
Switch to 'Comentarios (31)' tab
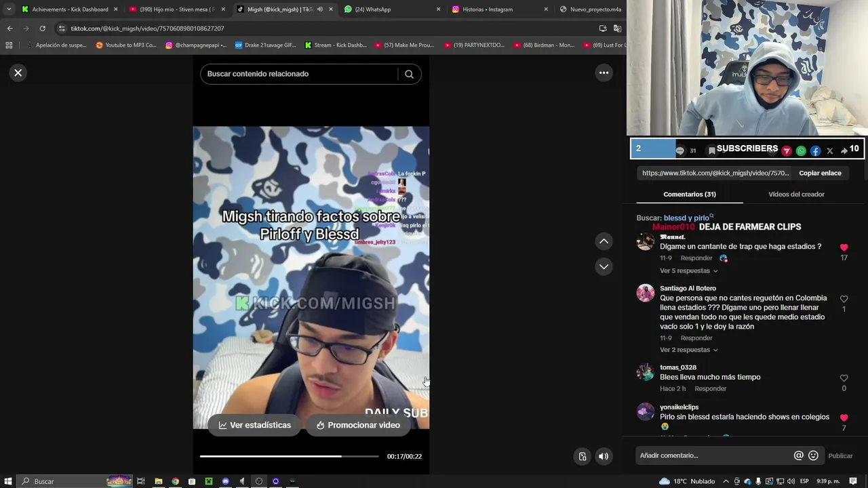coord(690,195)
